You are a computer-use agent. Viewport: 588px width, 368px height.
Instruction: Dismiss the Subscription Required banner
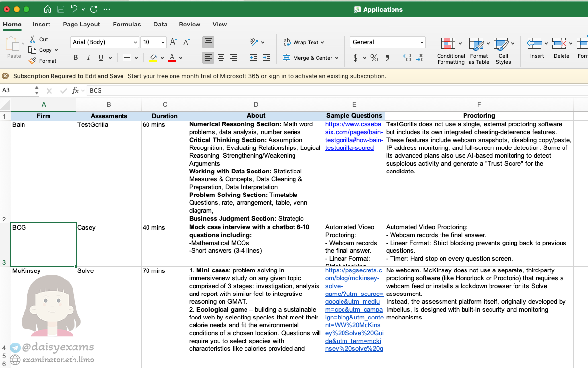point(5,76)
